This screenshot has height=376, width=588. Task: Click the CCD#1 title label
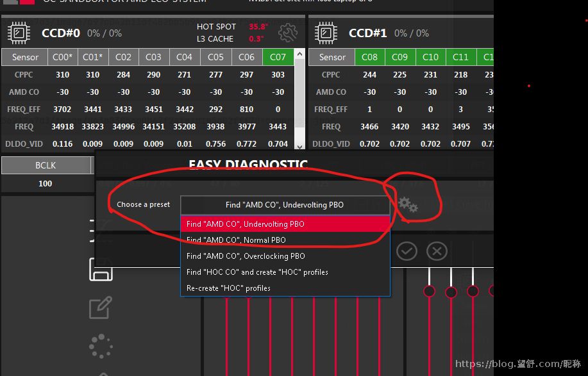click(368, 33)
